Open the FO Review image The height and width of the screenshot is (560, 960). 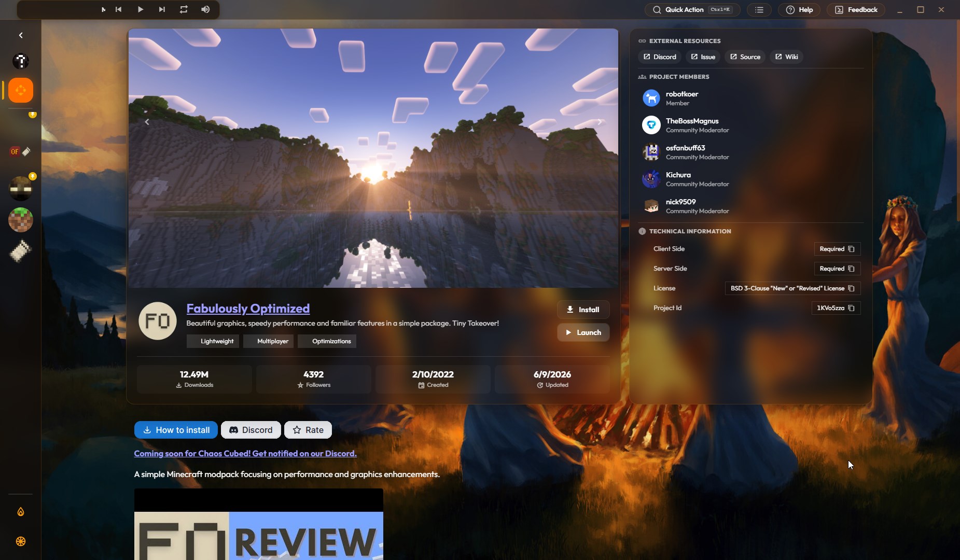259,524
